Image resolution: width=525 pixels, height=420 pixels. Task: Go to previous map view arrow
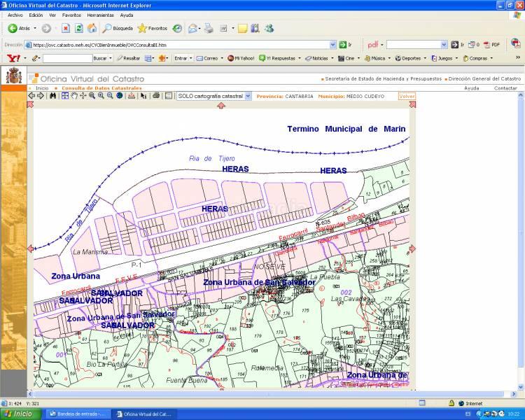pos(31,96)
